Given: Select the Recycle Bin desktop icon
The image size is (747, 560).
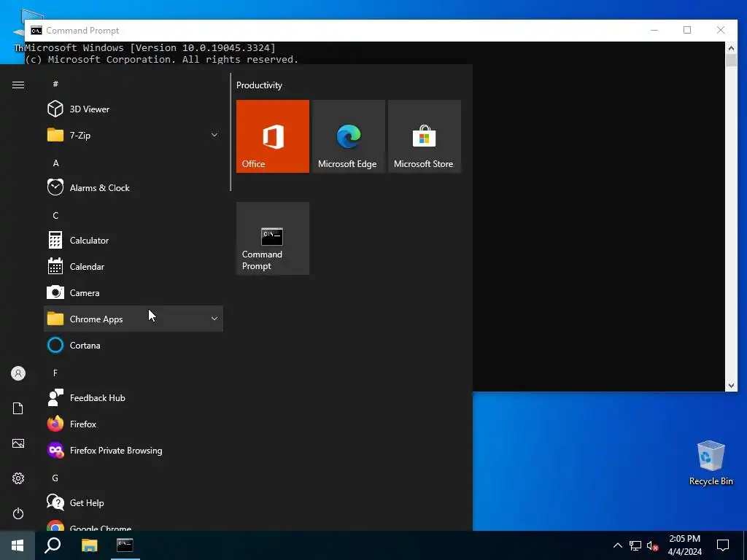Looking at the screenshot, I should [x=711, y=463].
